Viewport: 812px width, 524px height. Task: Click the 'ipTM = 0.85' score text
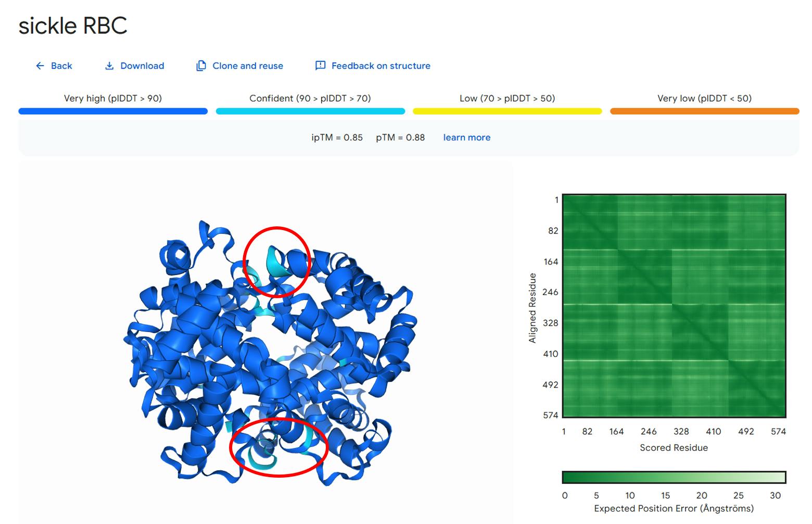pos(337,137)
